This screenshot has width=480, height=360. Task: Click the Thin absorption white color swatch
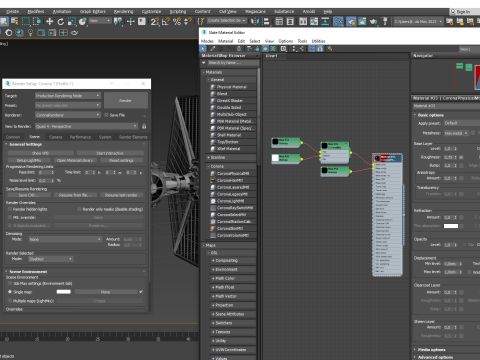click(x=451, y=226)
